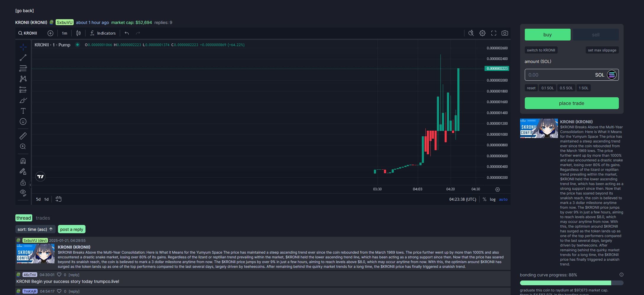Reset the trade amount
The height and width of the screenshot is (295, 644).
531,88
